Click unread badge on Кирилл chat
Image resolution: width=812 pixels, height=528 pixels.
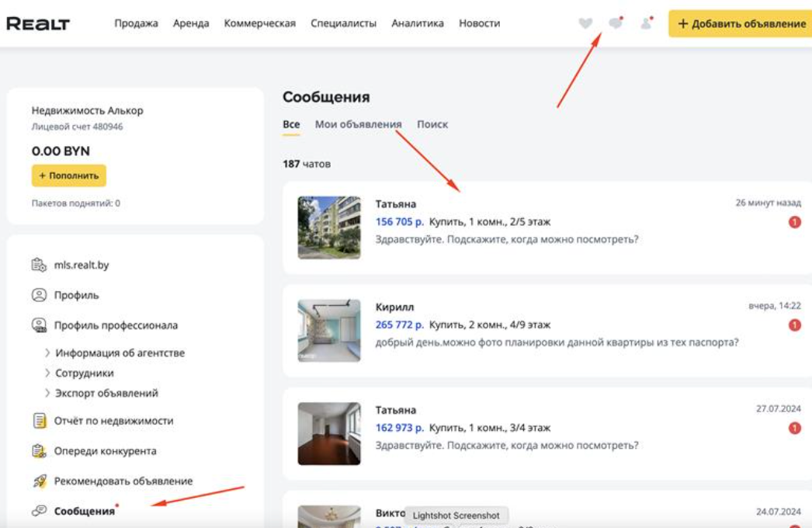(x=794, y=325)
